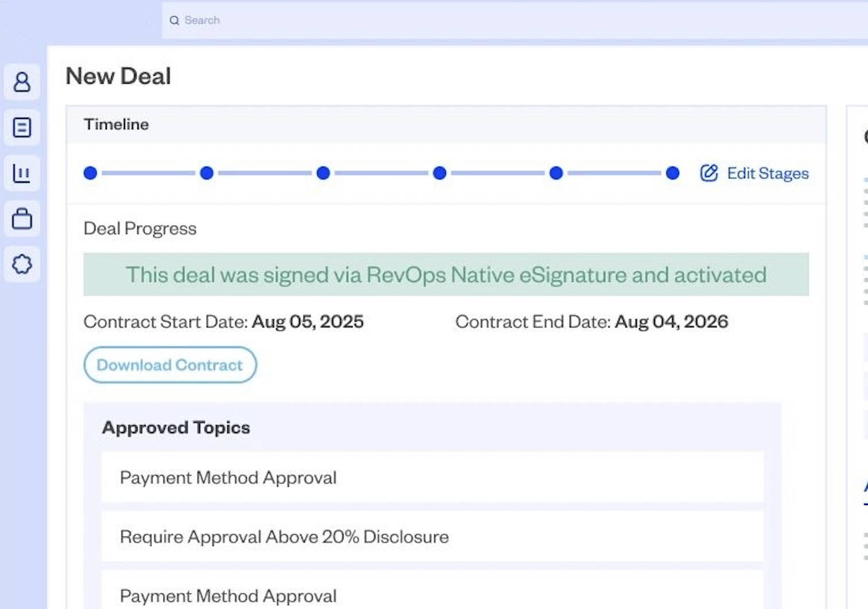Click the search magnifier icon
Viewport: 868px width, 609px height.
(x=175, y=20)
